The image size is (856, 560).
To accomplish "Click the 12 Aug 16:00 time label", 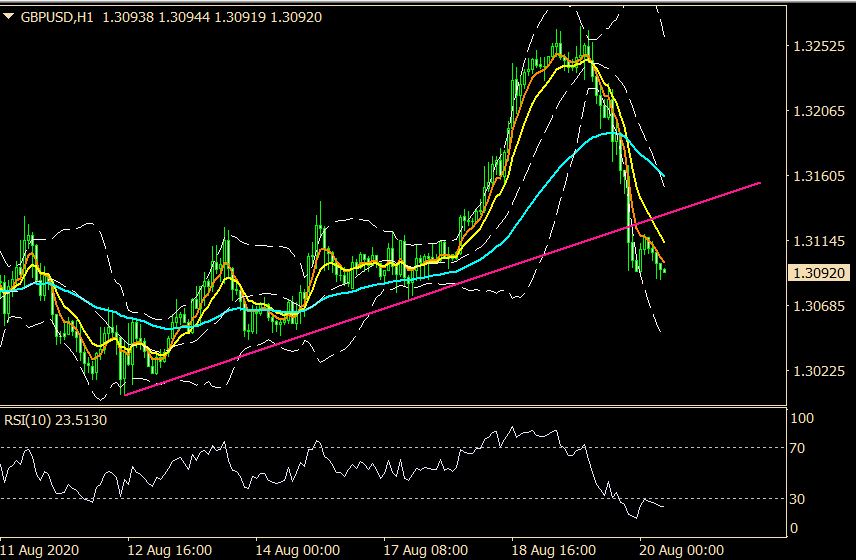I will coord(169,550).
